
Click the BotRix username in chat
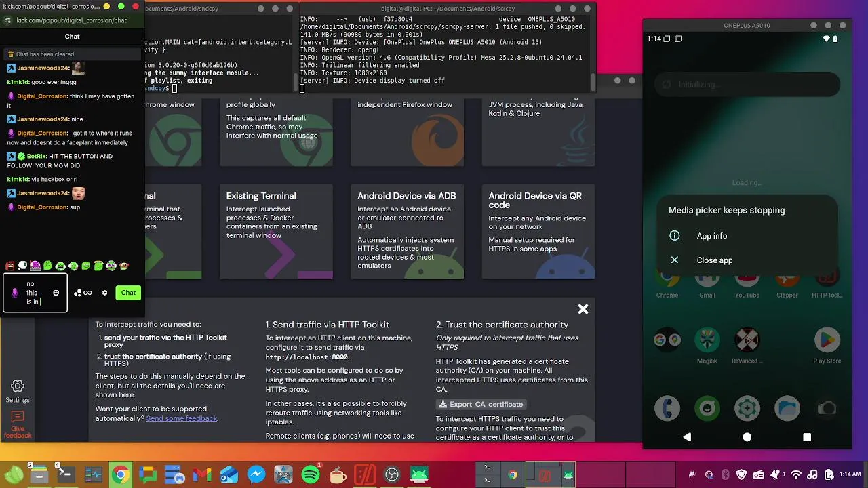[37, 156]
